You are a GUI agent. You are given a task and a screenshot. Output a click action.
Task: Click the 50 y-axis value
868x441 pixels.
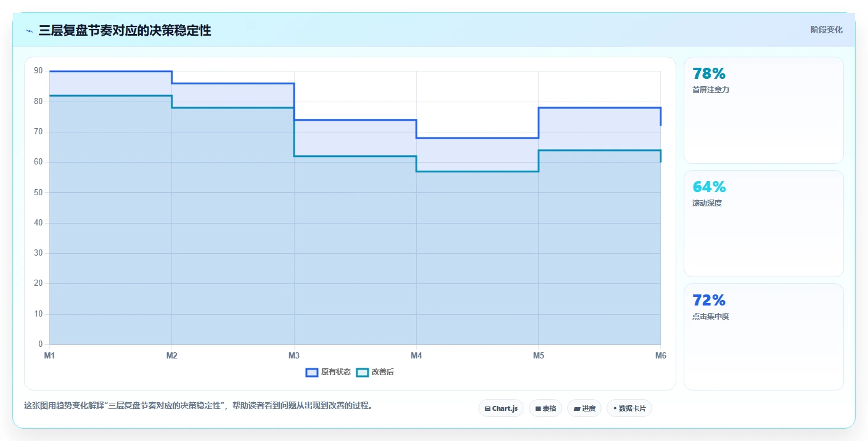pyautogui.click(x=38, y=192)
